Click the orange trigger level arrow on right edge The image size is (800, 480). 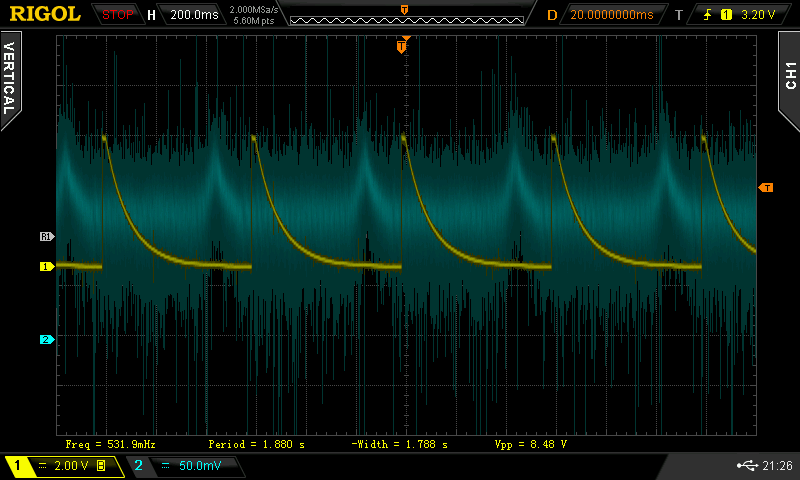(x=766, y=188)
